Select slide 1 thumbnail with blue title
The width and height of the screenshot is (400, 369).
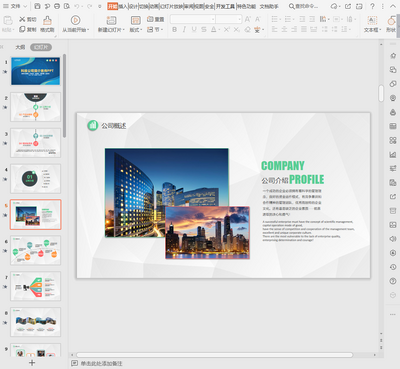click(36, 71)
